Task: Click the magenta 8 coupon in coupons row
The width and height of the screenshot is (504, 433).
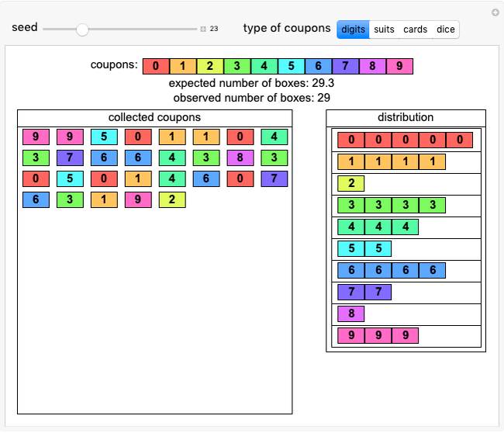Action: point(372,66)
